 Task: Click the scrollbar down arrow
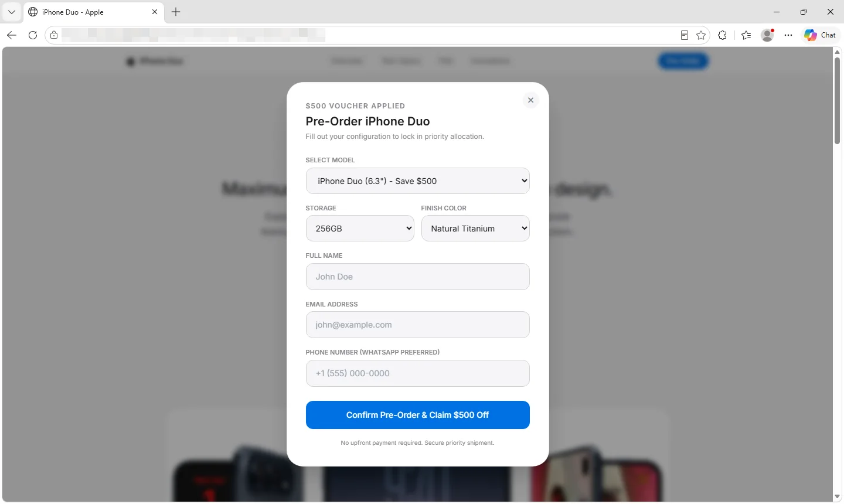837,497
